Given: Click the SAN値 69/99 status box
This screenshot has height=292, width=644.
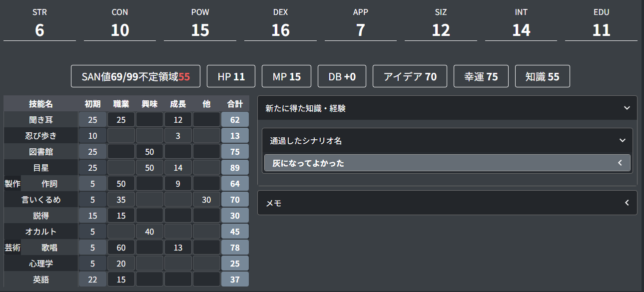Looking at the screenshot, I should [x=135, y=77].
